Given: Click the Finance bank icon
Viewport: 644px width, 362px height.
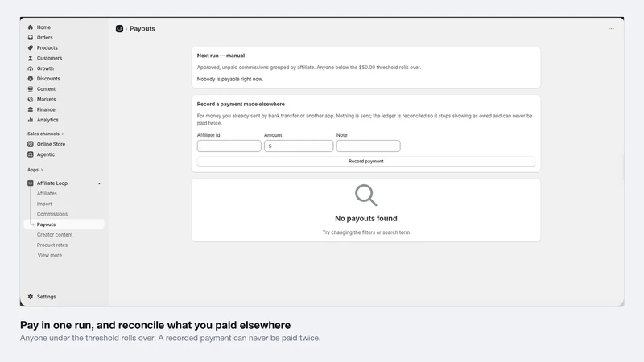Looking at the screenshot, I should 31,109.
